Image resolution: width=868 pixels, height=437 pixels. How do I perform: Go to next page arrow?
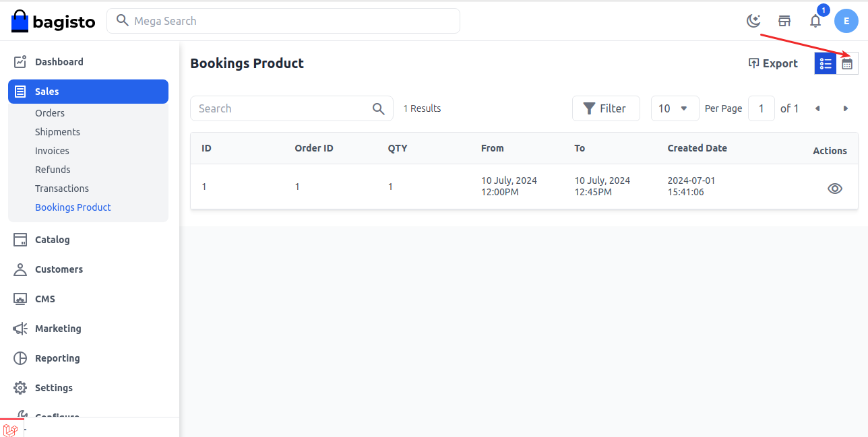coord(845,108)
